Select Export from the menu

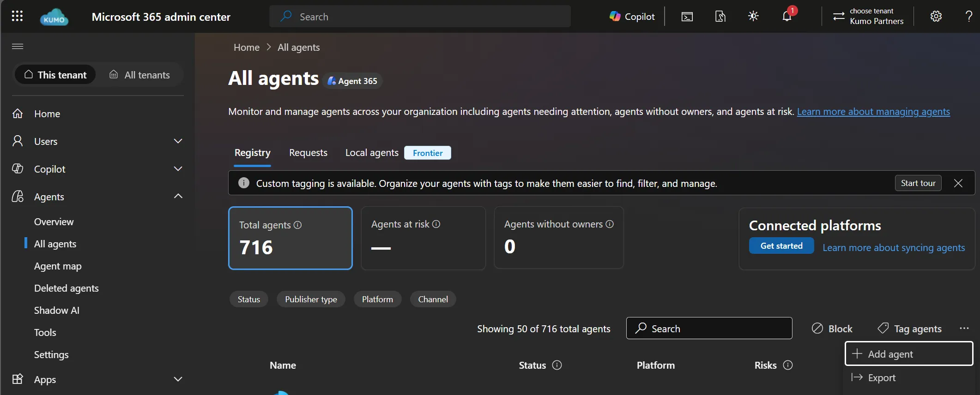click(909, 377)
